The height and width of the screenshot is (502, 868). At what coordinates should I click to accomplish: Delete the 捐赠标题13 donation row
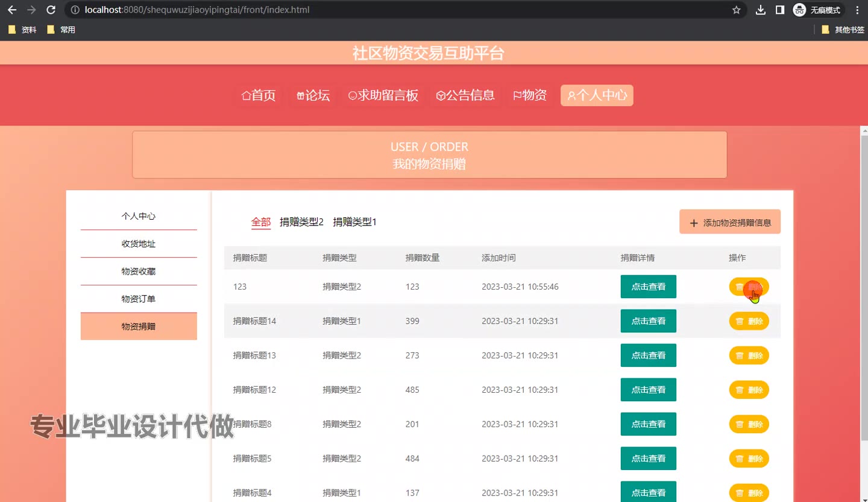click(x=749, y=355)
